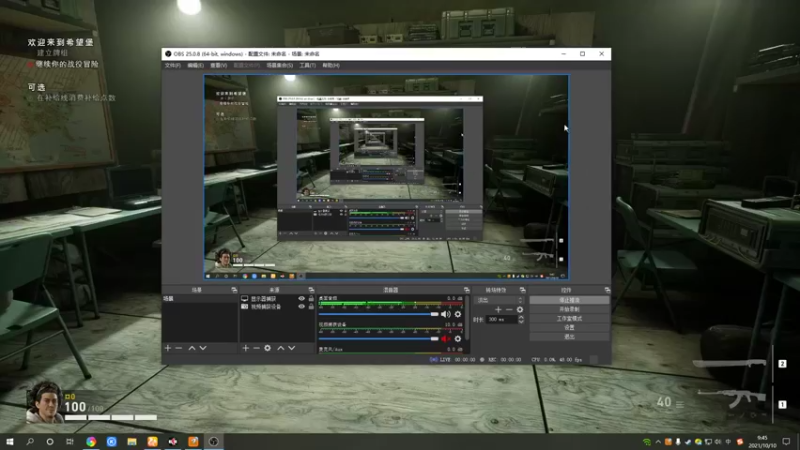800x450 pixels.
Task: Show hidden system tray icons chevron
Action: point(658,442)
